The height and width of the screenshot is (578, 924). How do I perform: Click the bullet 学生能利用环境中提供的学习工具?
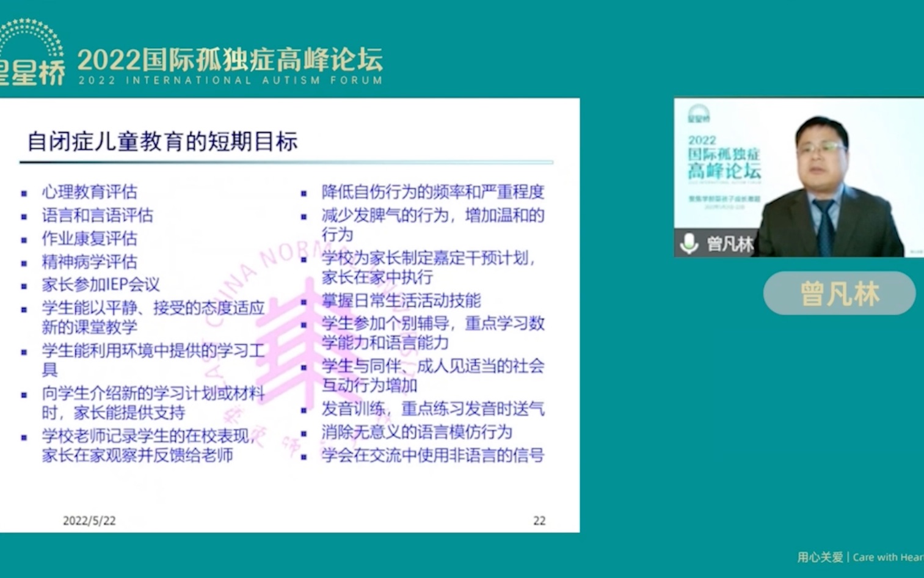tap(153, 360)
